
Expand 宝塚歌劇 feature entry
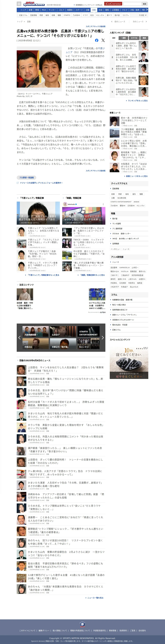coord(129,244)
